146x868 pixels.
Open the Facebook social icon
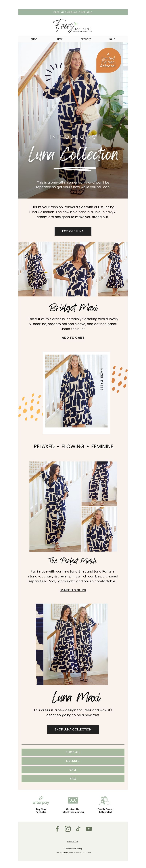click(x=57, y=829)
